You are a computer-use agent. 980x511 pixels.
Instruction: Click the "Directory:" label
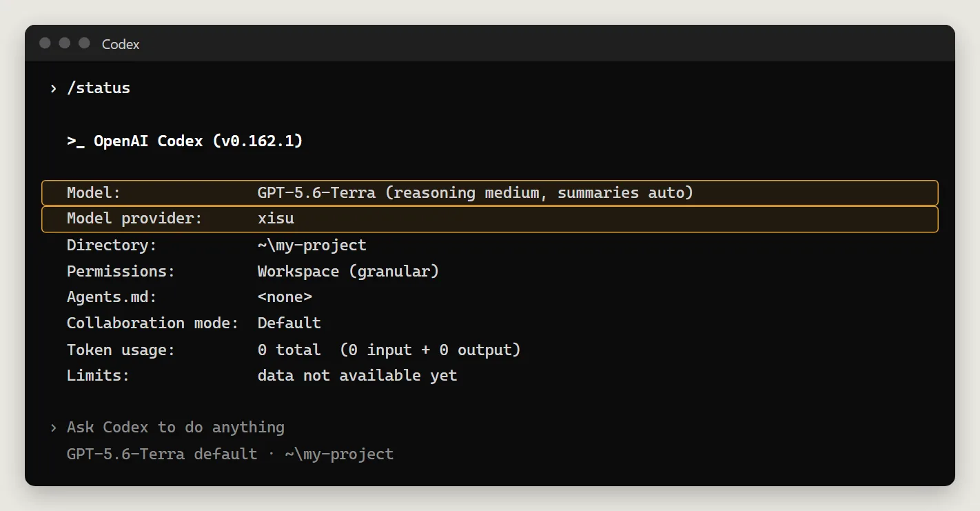pos(112,246)
